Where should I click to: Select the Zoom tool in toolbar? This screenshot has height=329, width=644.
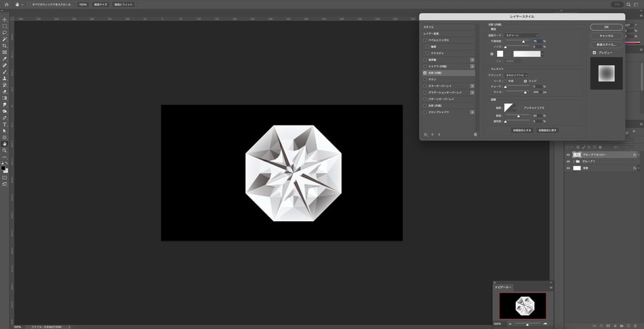click(5, 150)
